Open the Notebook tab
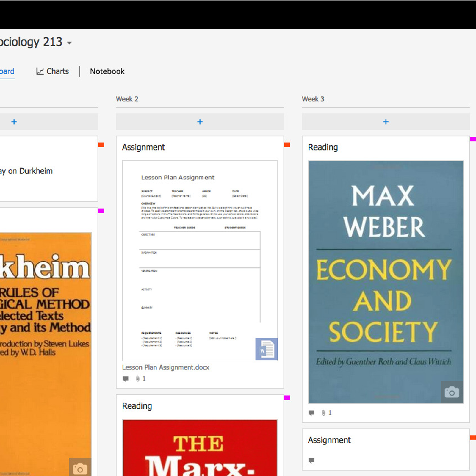Image resolution: width=476 pixels, height=476 pixels. coord(107,71)
